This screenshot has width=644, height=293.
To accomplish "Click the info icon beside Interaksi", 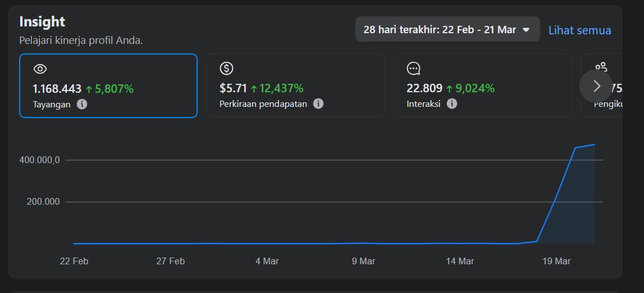I will point(452,103).
